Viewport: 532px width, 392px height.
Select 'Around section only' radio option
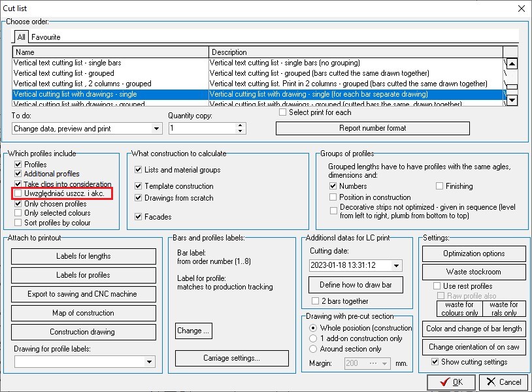pos(314,349)
